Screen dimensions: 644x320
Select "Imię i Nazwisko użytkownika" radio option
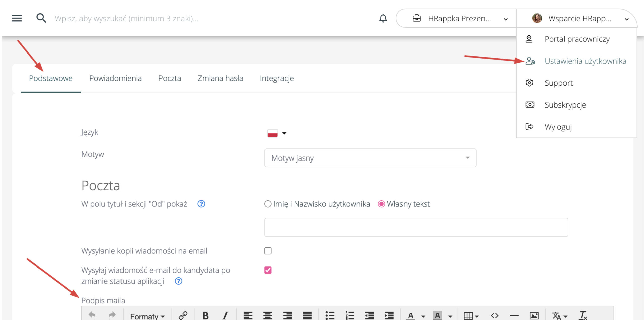[x=268, y=204]
